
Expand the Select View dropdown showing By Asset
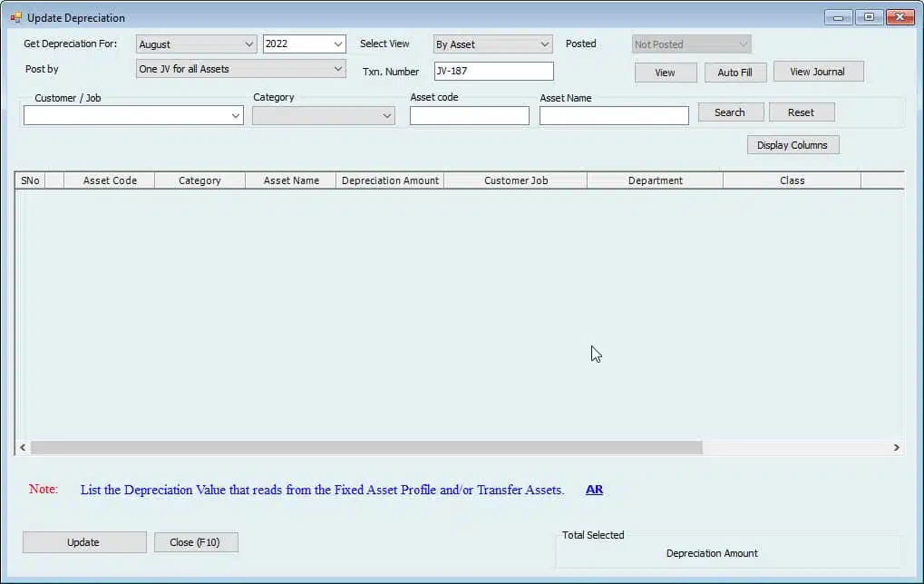pos(492,44)
